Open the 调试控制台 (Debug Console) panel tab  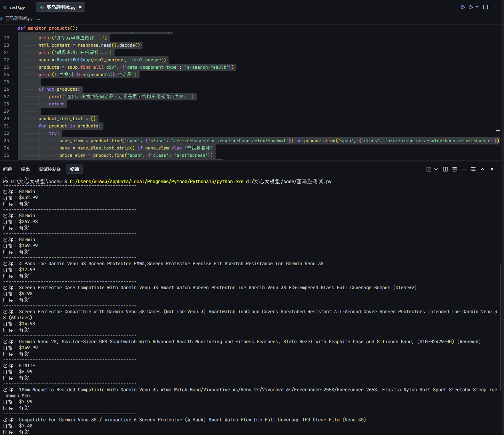pyautogui.click(x=50, y=169)
